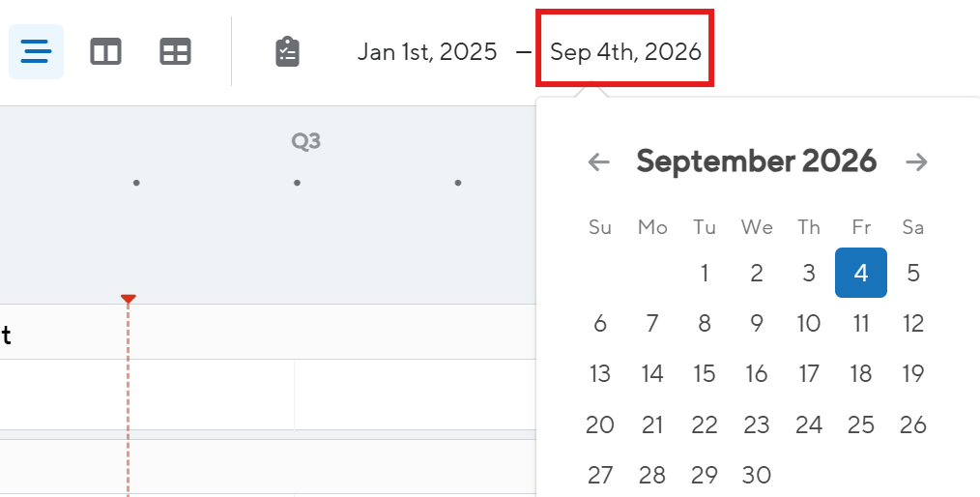This screenshot has width=980, height=497.
Task: Open the end date Sep 4th, 2026 field
Action: point(625,48)
